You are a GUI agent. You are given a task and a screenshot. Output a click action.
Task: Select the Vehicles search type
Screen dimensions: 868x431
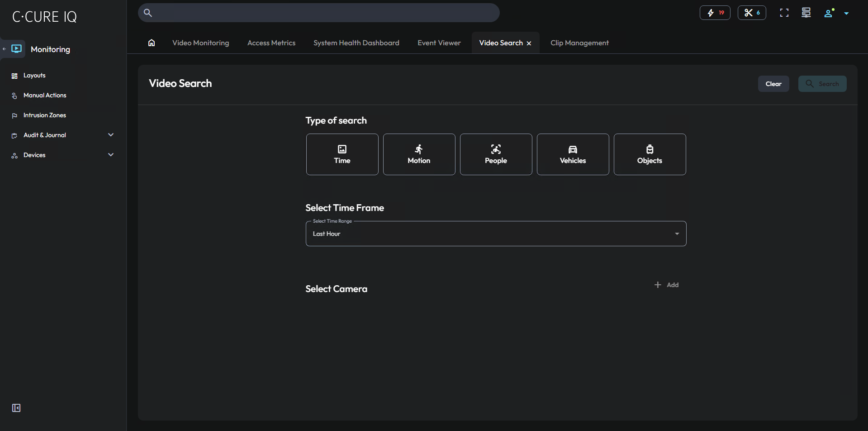(573, 154)
